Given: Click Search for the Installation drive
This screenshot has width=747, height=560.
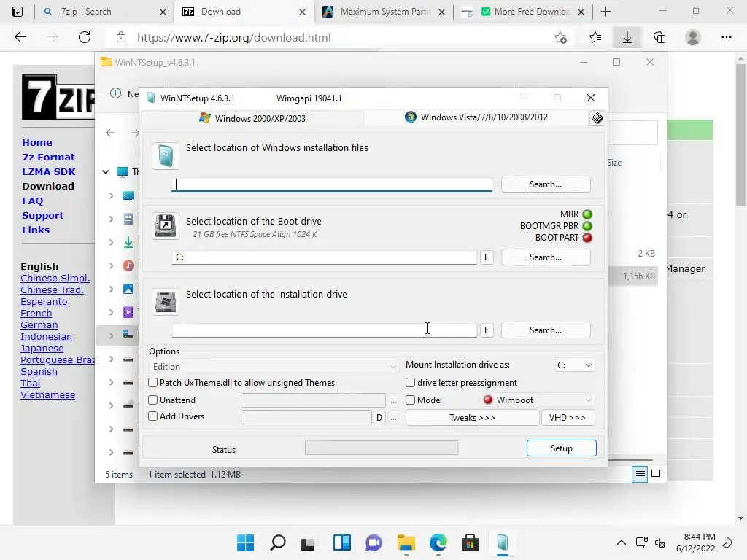Looking at the screenshot, I should tap(546, 330).
